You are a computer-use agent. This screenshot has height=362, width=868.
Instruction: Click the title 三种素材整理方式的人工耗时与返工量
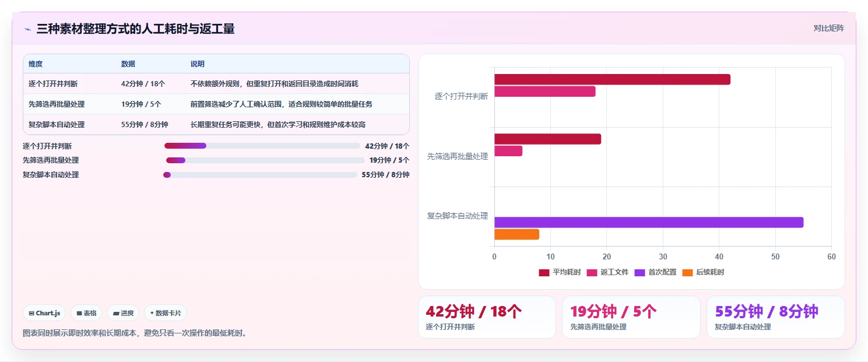click(x=135, y=29)
